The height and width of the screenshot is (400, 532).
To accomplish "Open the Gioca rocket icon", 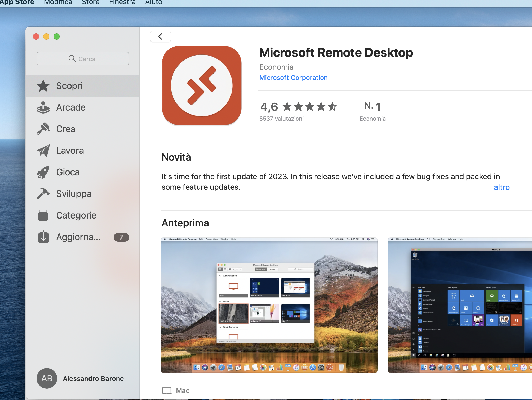I will 43,172.
